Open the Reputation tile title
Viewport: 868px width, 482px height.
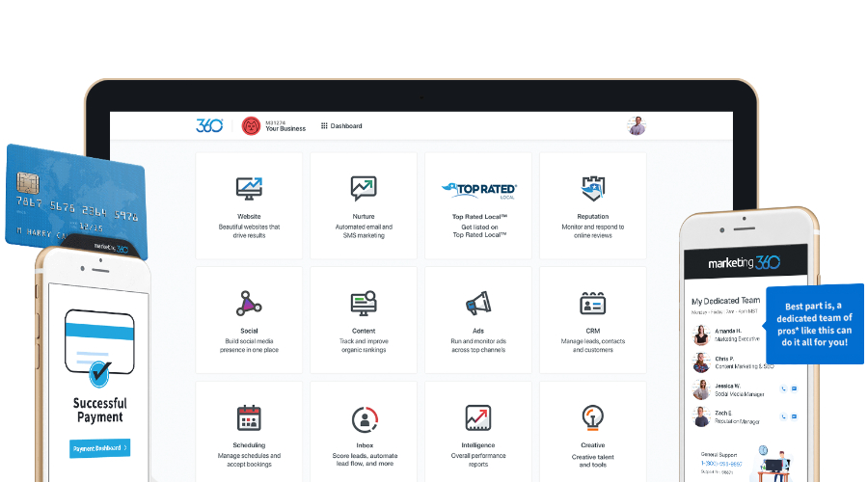(x=593, y=216)
